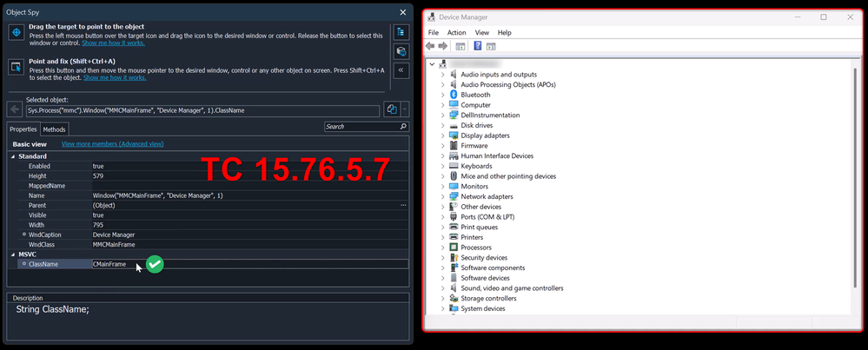Collapse the MSVC properties group
The image size is (868, 350).
(12, 254)
